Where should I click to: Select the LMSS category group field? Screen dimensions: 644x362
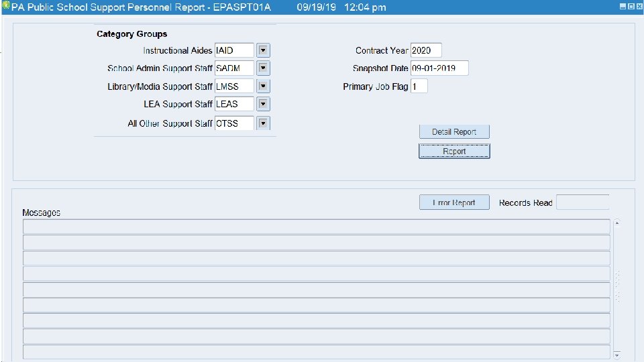[234, 86]
